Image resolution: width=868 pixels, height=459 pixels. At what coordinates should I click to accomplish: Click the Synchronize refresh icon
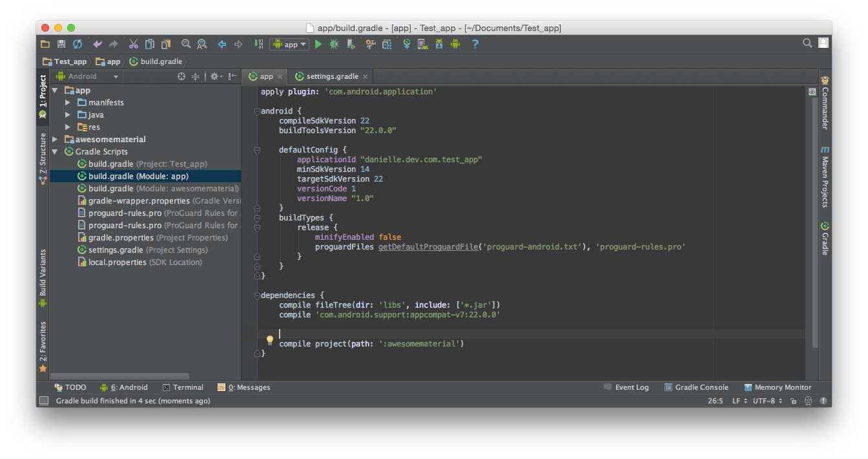click(77, 44)
